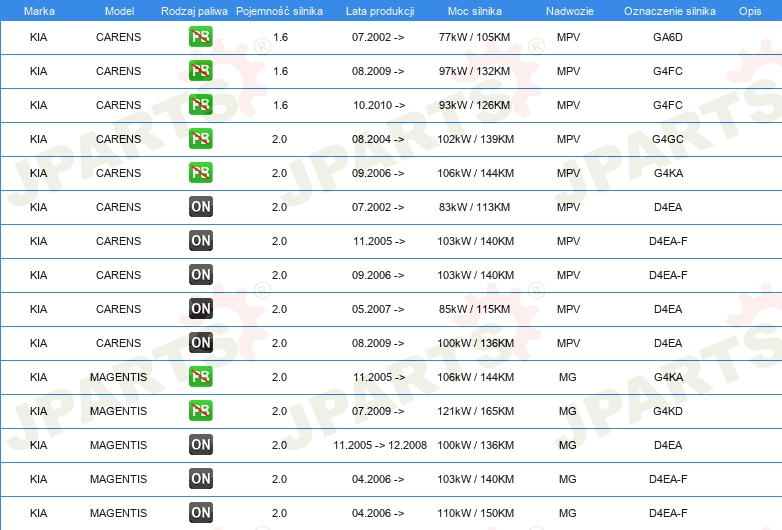Click power value 93kW / 126KM
Screen dimensions: 782x530
pos(474,105)
